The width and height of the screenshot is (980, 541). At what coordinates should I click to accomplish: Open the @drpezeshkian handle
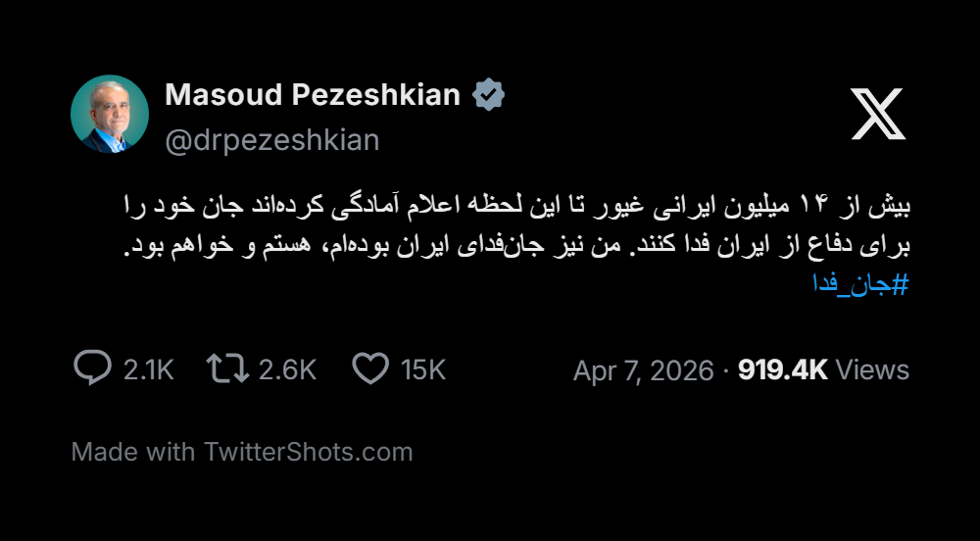pyautogui.click(x=271, y=140)
